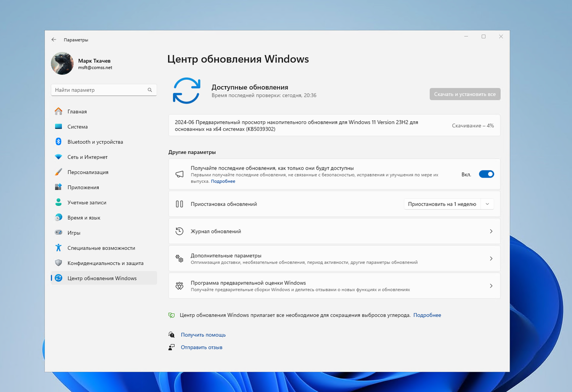Image resolution: width=572 pixels, height=392 pixels.
Task: Click Скачать и установить все button
Action: click(465, 94)
